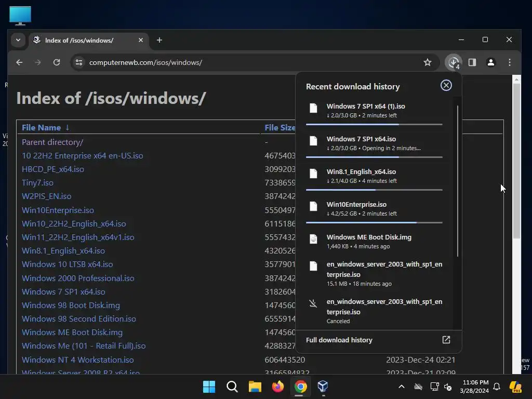Click the date 2023-Dec-24 02:21
This screenshot has height=399, width=532.
point(421,360)
